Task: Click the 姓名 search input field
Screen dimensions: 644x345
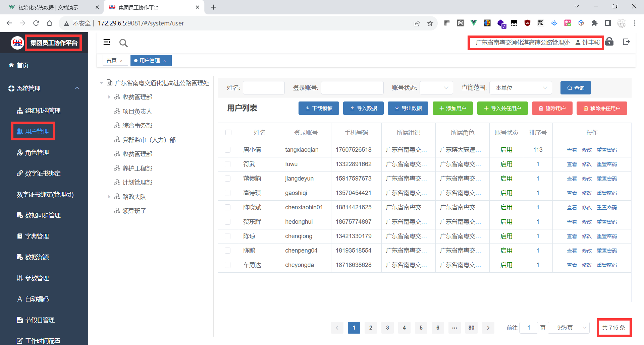Action: click(x=264, y=88)
